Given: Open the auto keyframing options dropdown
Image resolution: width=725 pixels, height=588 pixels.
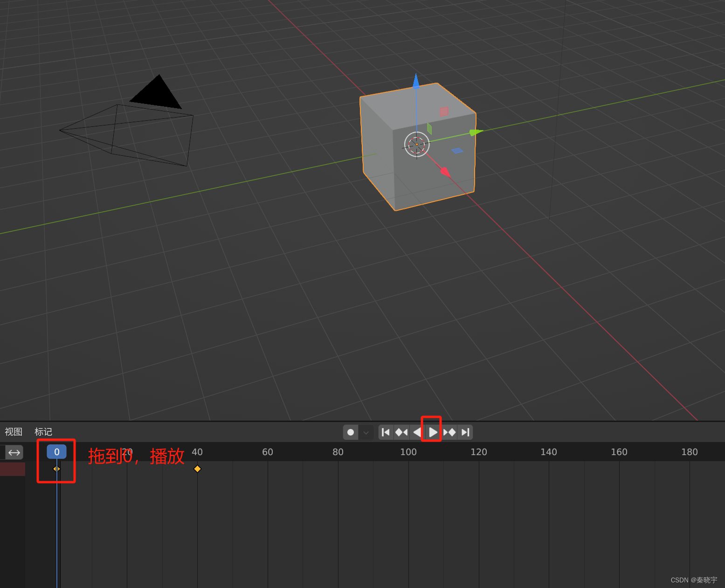Looking at the screenshot, I should click(366, 432).
